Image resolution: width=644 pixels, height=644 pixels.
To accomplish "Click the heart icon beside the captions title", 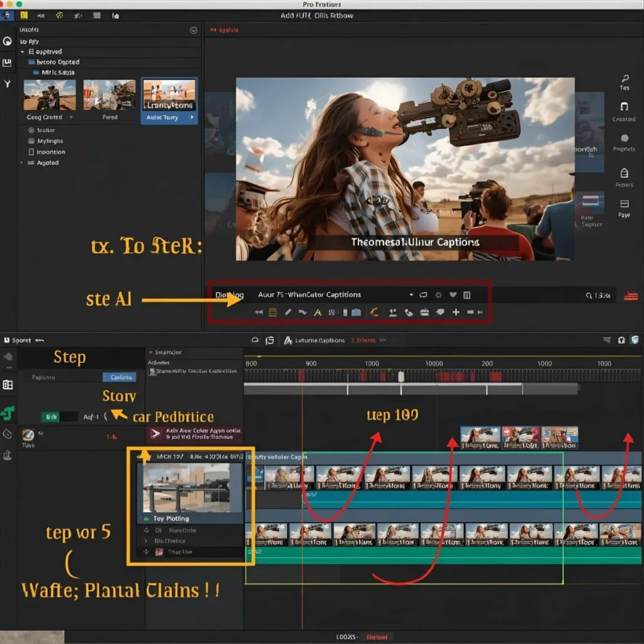I will 453,295.
